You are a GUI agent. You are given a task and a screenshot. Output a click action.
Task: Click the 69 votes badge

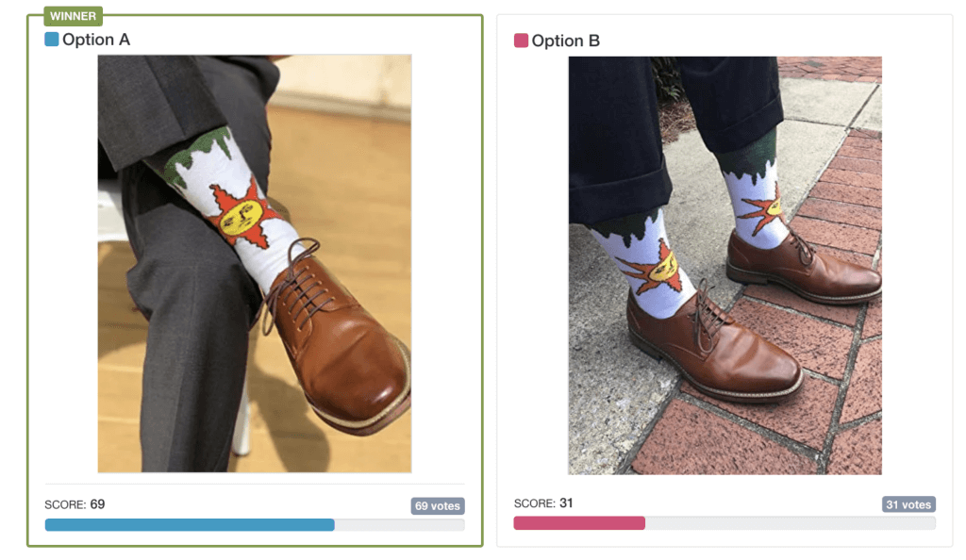438,506
